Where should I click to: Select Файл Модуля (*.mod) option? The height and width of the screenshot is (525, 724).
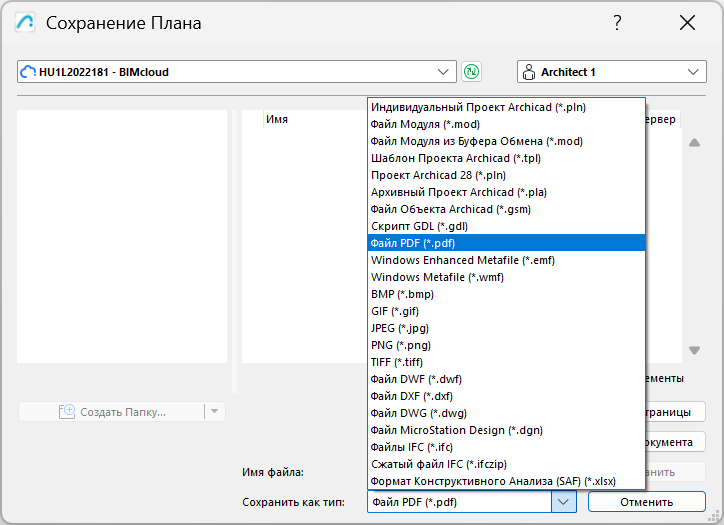pos(507,124)
